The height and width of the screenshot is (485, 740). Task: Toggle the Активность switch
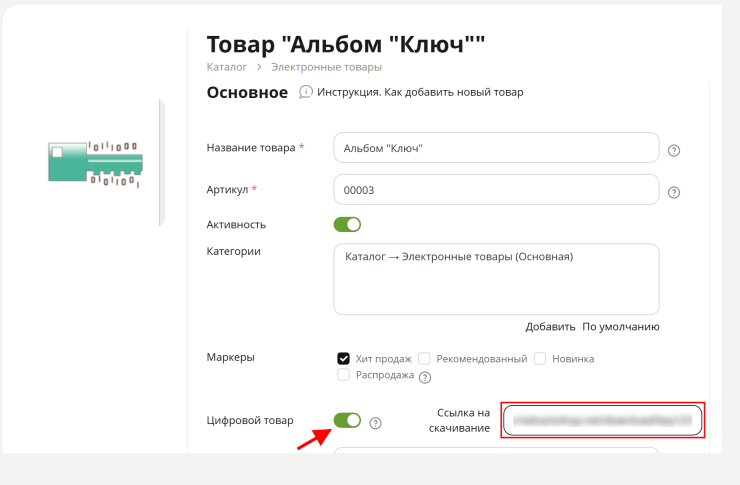click(347, 225)
